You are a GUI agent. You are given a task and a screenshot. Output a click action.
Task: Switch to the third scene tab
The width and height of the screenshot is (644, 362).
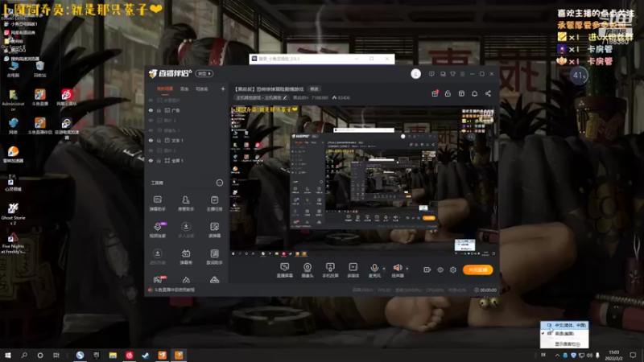point(202,88)
